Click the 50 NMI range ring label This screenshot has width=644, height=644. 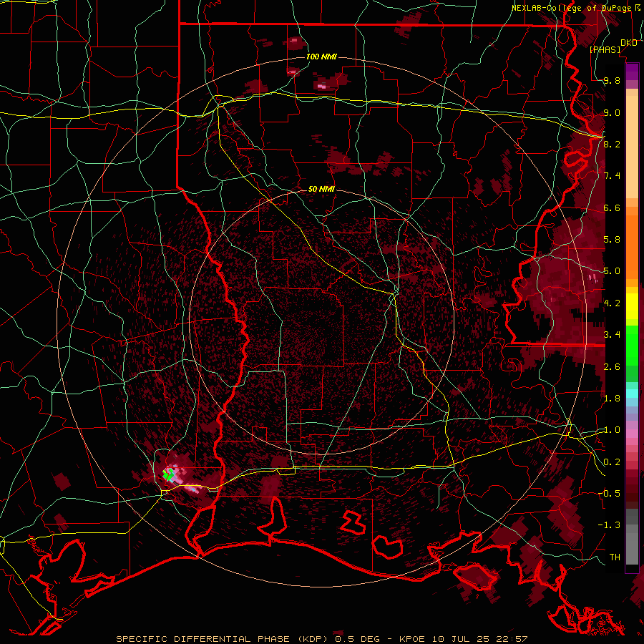[321, 189]
